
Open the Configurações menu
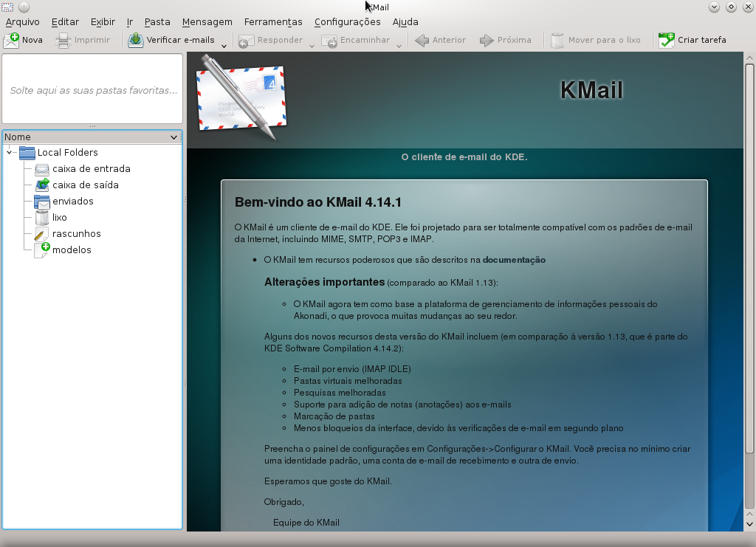[x=347, y=21]
